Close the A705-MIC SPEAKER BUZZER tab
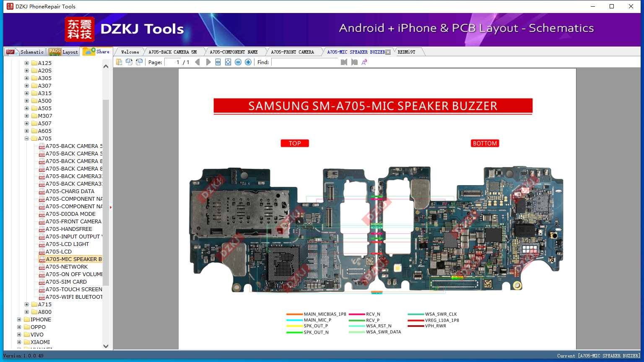 pos(388,52)
